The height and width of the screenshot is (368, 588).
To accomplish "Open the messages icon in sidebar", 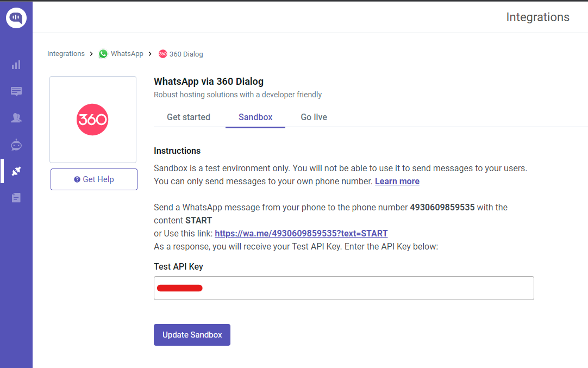I will point(16,91).
